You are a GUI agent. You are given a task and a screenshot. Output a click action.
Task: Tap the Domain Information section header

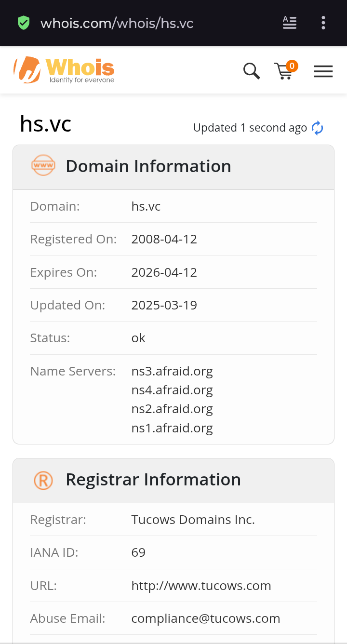point(148,166)
